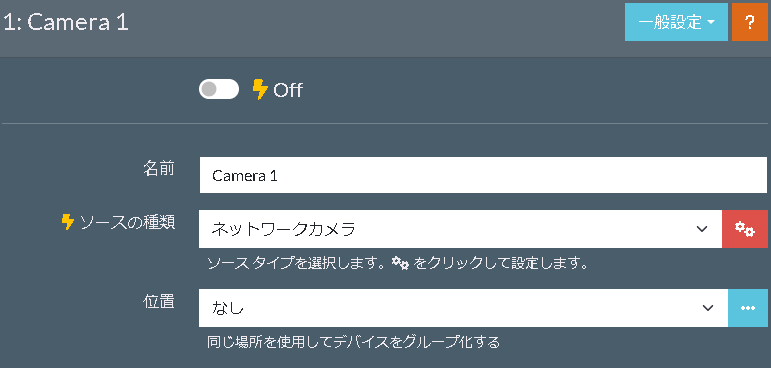Click the orange question mark help button
771x368 pixels.
(x=749, y=22)
